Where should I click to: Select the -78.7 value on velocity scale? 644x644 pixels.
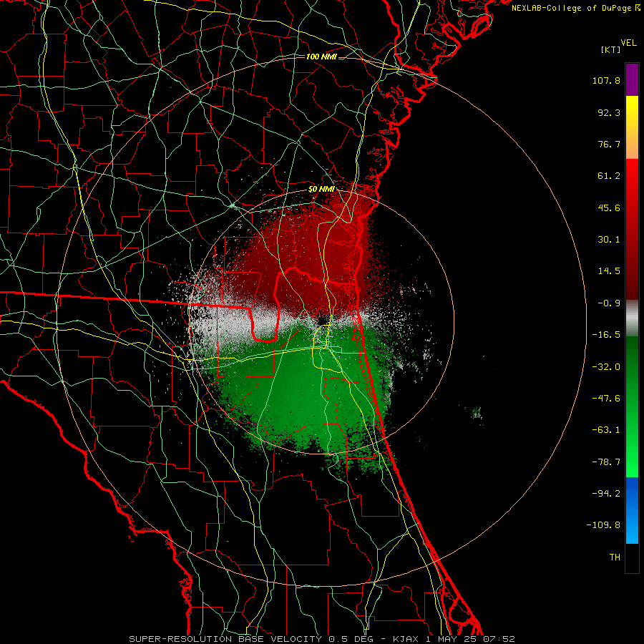606,462
